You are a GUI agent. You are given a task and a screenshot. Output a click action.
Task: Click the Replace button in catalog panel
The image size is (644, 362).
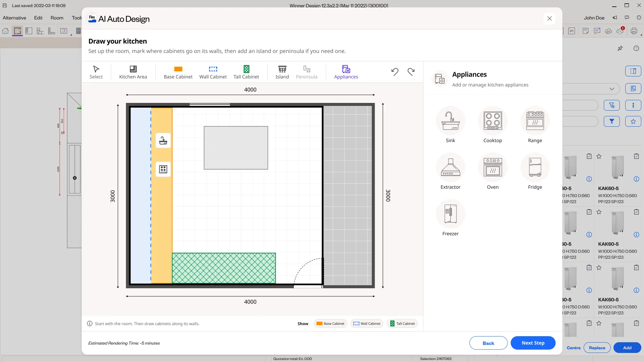point(597,348)
